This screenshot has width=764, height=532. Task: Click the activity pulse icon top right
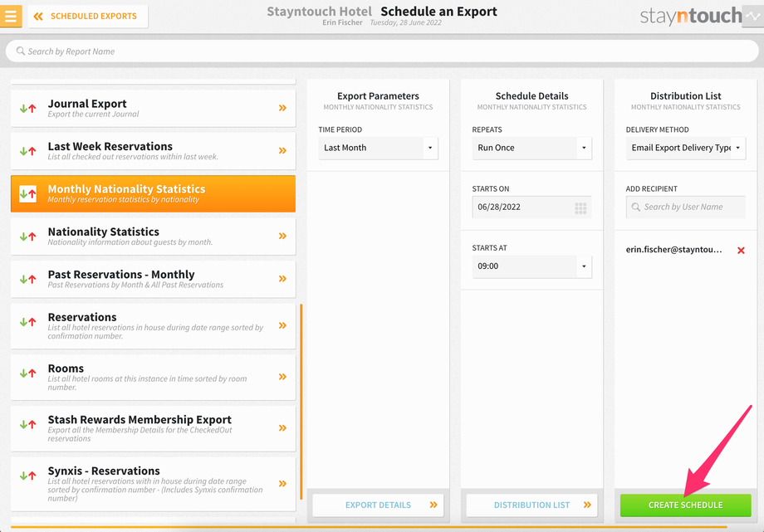[753, 16]
